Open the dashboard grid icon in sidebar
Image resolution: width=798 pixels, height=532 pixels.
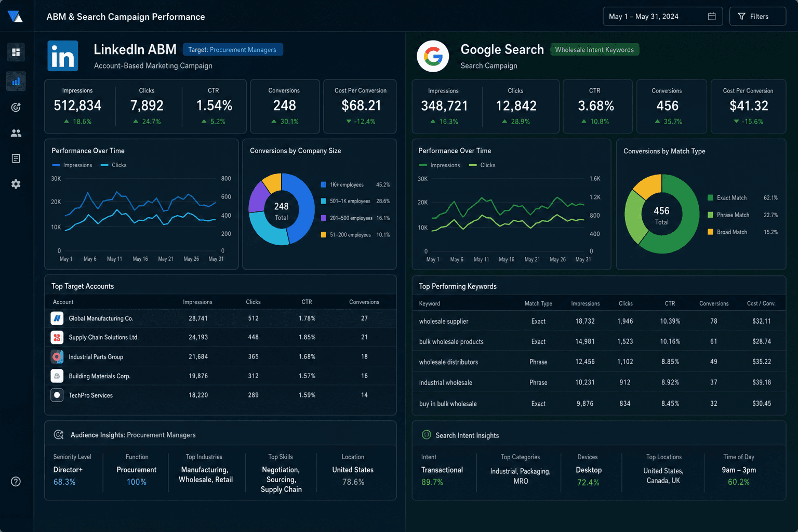tap(16, 52)
